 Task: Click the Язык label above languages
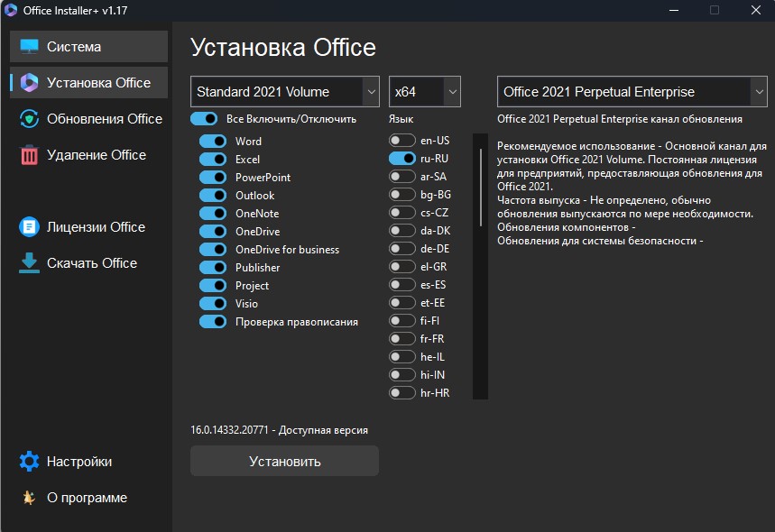coord(401,119)
